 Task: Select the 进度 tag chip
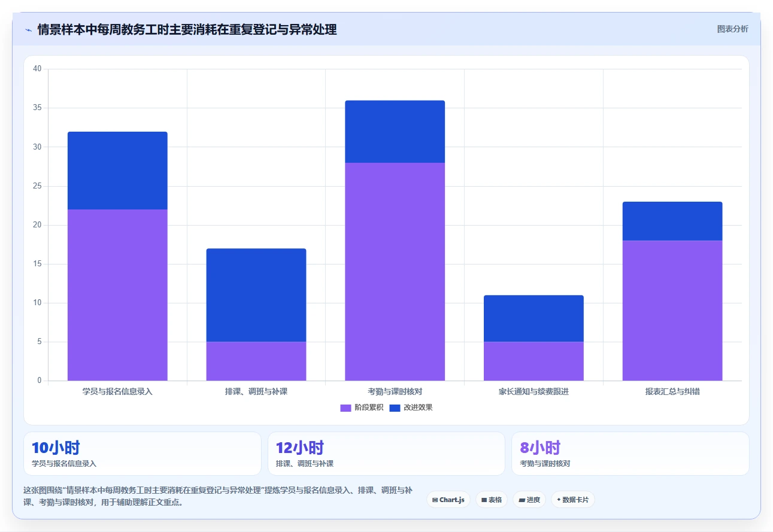point(529,500)
